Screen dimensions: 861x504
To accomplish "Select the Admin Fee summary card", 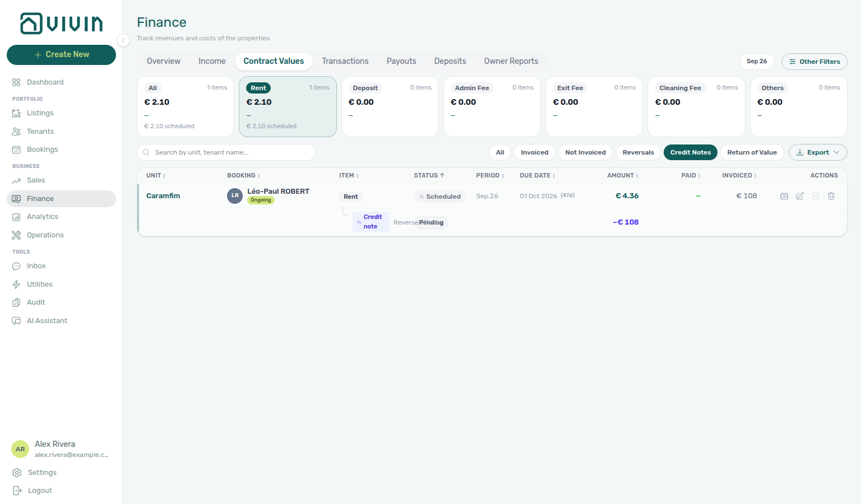I will coord(492,106).
